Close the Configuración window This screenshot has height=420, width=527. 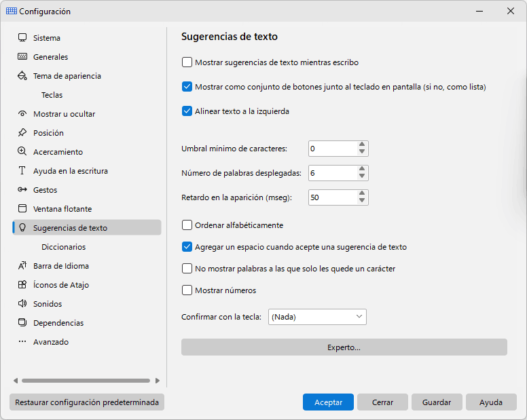511,11
